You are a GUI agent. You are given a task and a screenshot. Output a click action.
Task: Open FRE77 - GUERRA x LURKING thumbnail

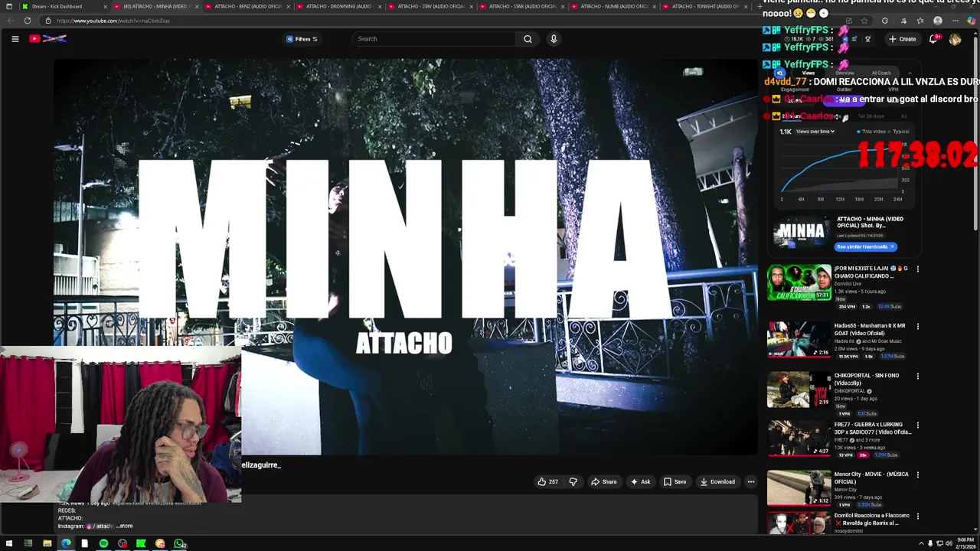click(x=799, y=439)
